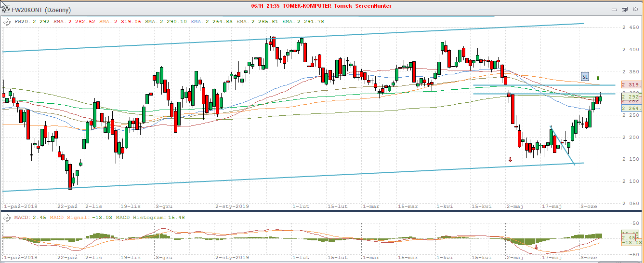The height and width of the screenshot is (263, 644).
Task: Select the short descending trend line near 17-maj
Action: click(x=563, y=146)
